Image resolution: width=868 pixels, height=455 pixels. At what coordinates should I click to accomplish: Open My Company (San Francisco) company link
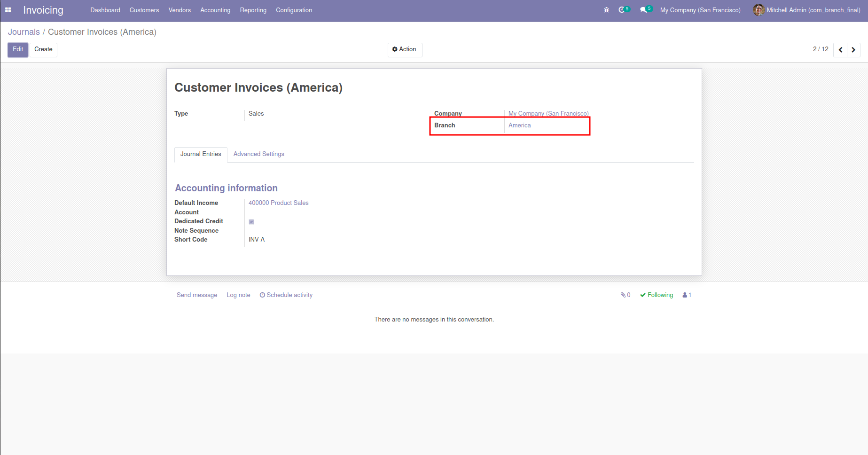point(548,114)
